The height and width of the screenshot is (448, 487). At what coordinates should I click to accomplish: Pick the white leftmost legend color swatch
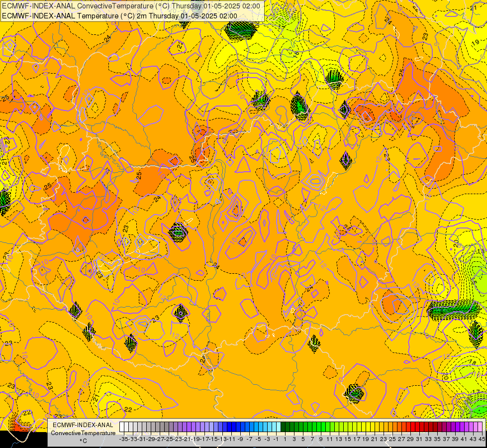pyautogui.click(x=122, y=427)
